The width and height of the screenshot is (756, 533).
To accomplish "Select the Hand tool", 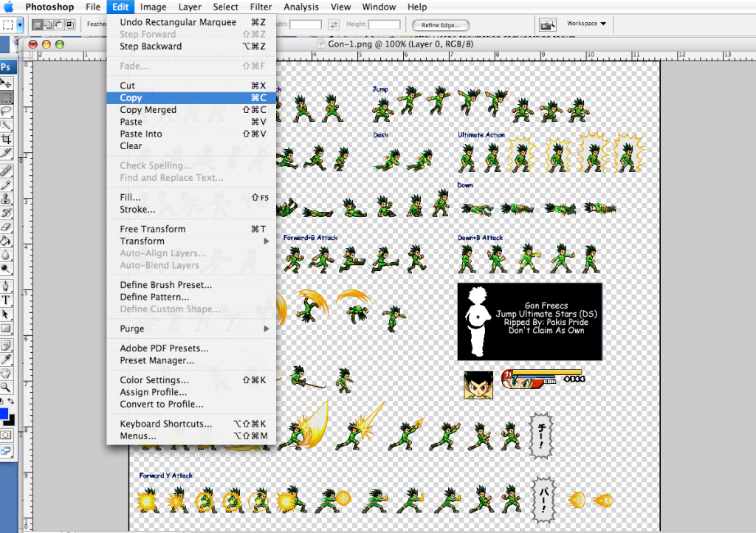I will pyautogui.click(x=6, y=373).
